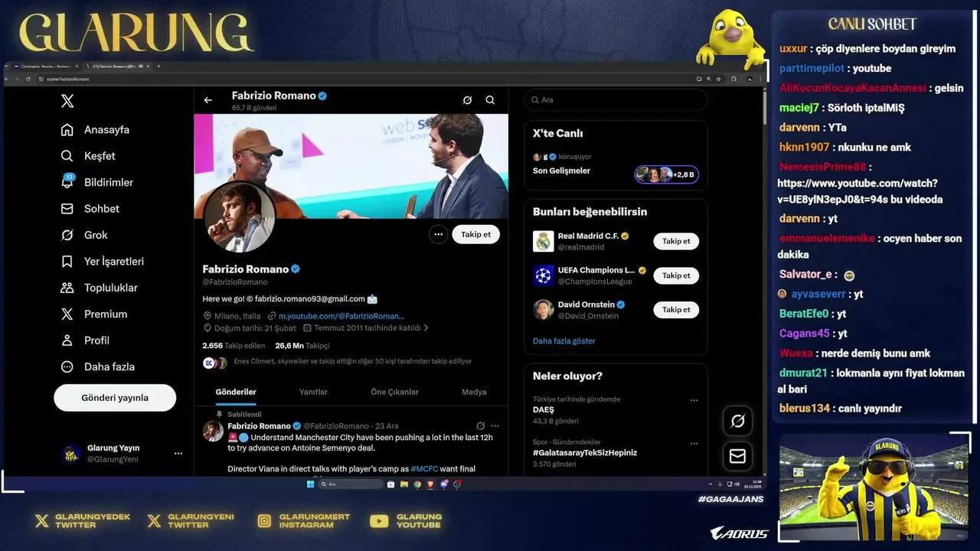Viewport: 980px width, 551px height.
Task: Show hidden system tray icons
Action: click(710, 484)
